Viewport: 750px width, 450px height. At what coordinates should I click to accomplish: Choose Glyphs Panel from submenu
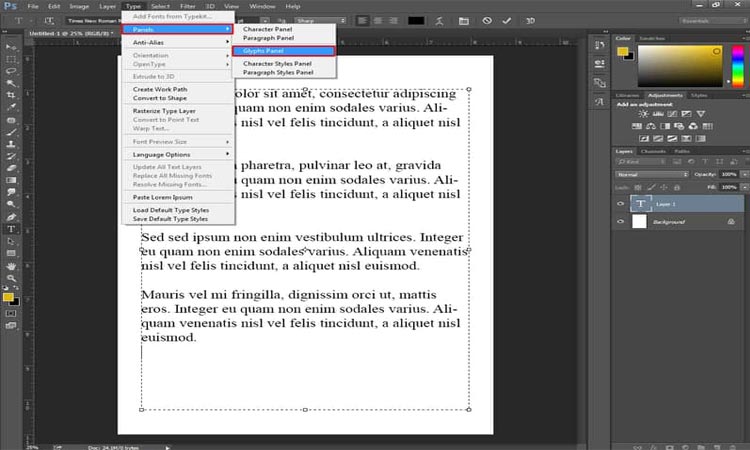284,51
